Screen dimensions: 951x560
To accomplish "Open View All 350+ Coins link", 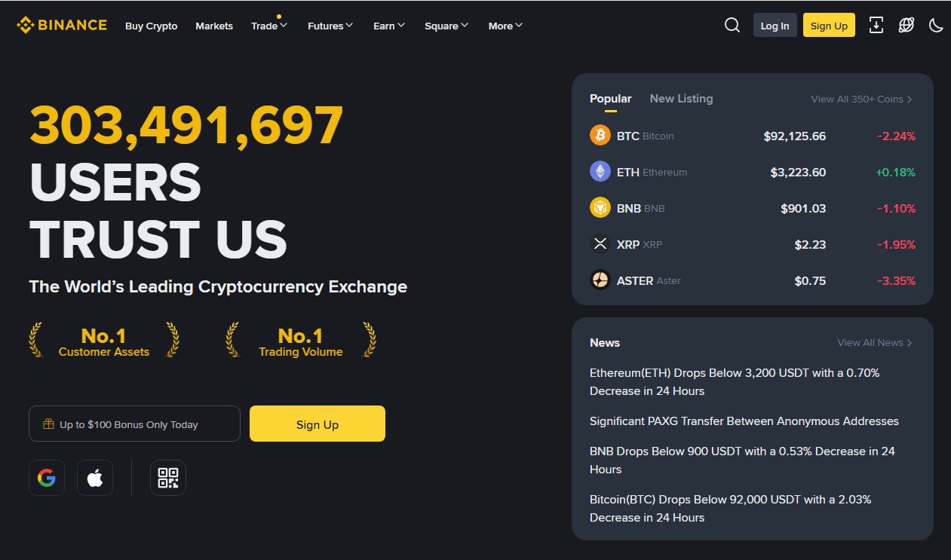I will click(x=861, y=99).
